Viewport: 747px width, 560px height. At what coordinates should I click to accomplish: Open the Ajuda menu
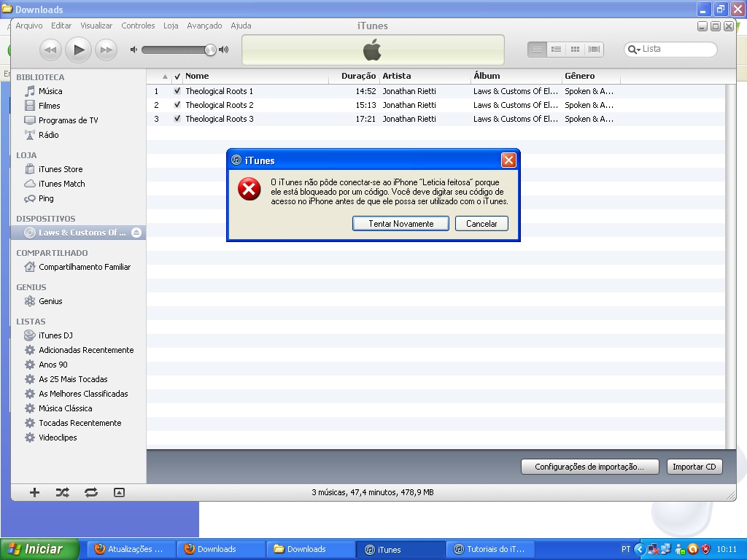(241, 26)
